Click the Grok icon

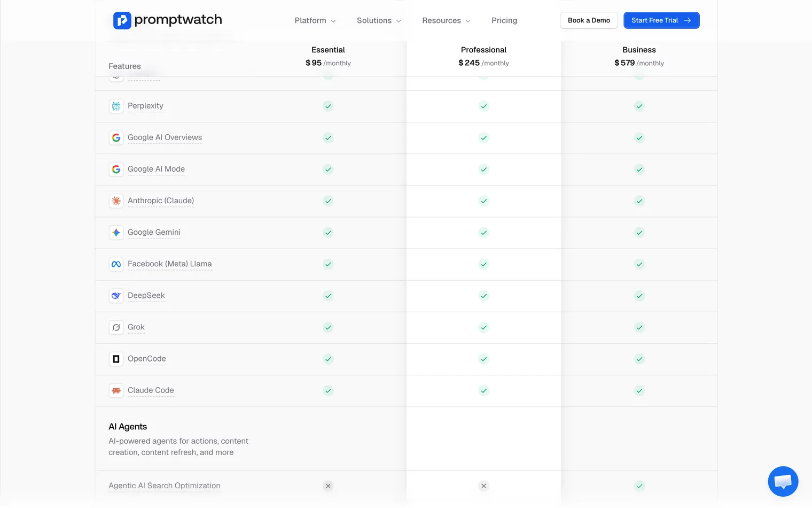click(116, 327)
